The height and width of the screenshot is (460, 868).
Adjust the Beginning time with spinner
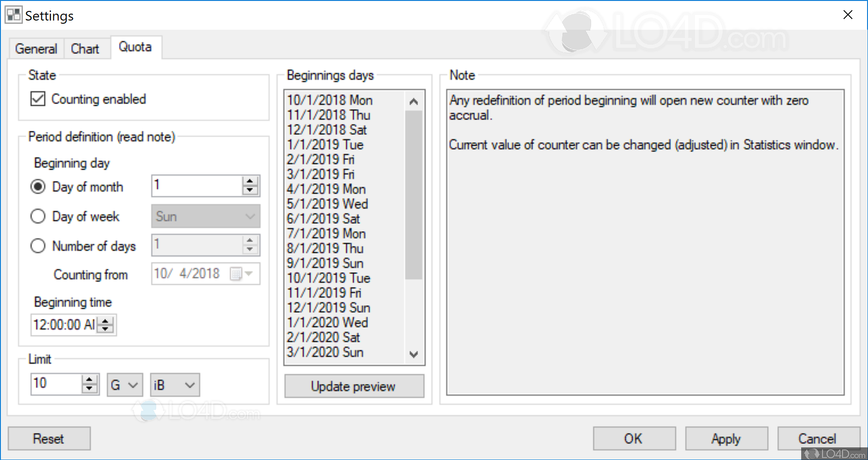(x=105, y=320)
